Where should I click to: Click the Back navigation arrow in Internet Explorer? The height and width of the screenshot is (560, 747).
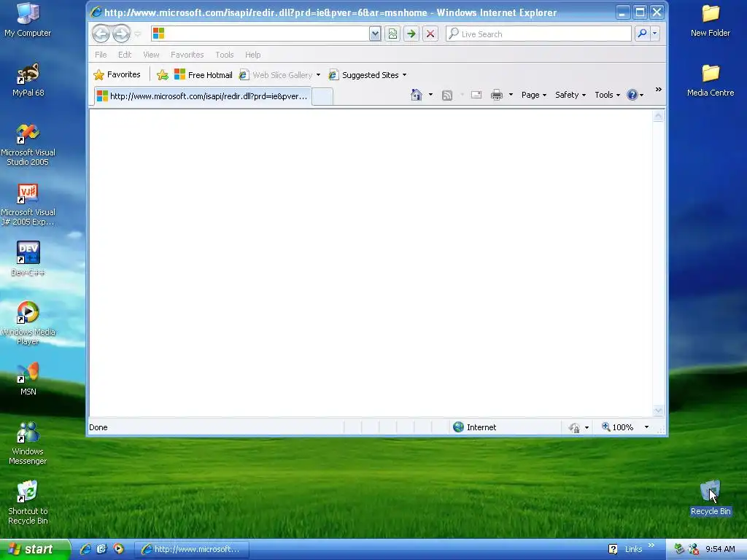[x=101, y=34]
